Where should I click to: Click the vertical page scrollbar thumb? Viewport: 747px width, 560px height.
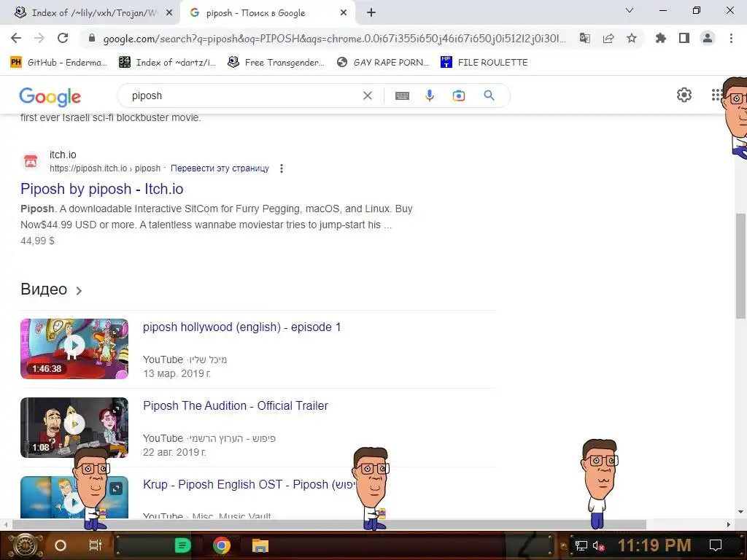pyautogui.click(x=740, y=265)
